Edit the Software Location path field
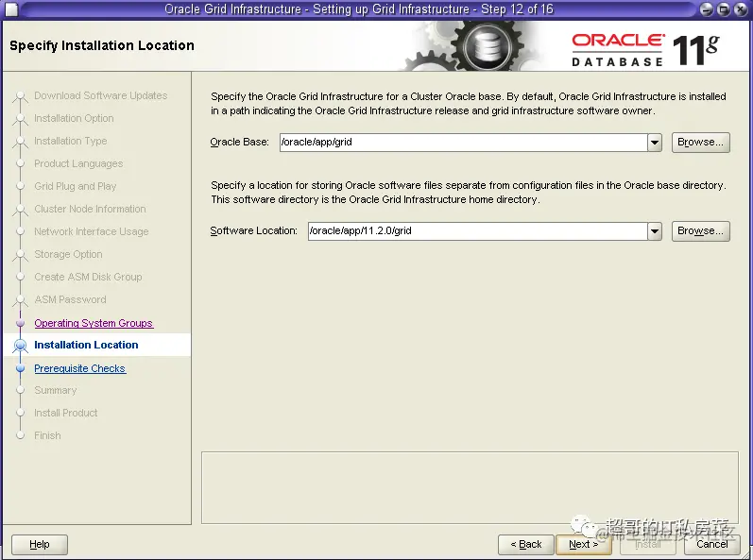The image size is (753, 560). (477, 231)
